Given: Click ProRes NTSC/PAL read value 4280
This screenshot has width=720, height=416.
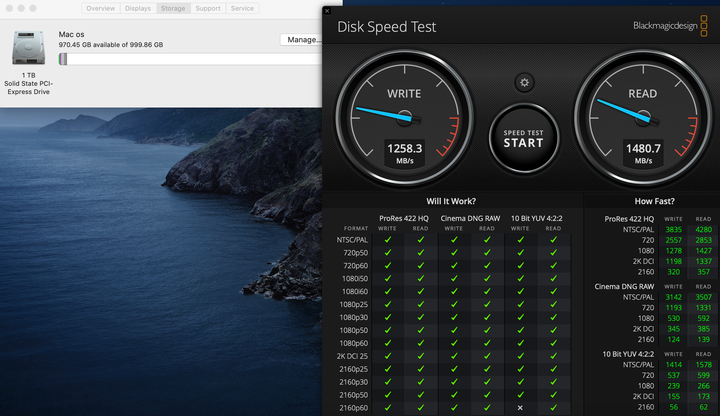Looking at the screenshot, I should [x=703, y=230].
